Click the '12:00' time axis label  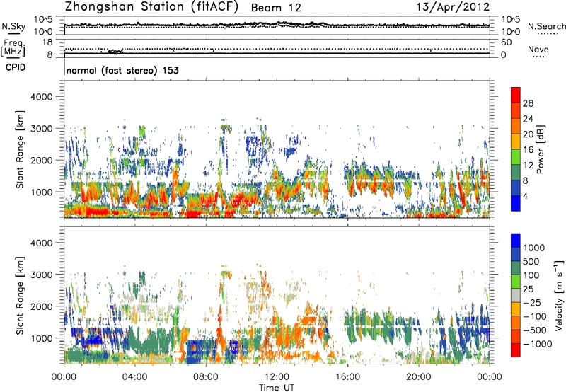(x=277, y=377)
